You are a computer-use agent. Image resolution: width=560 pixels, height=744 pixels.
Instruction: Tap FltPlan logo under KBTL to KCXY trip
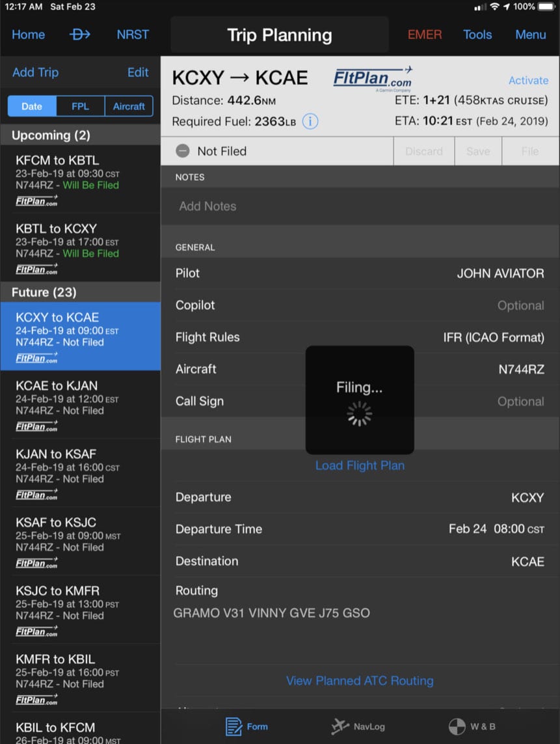tap(36, 269)
